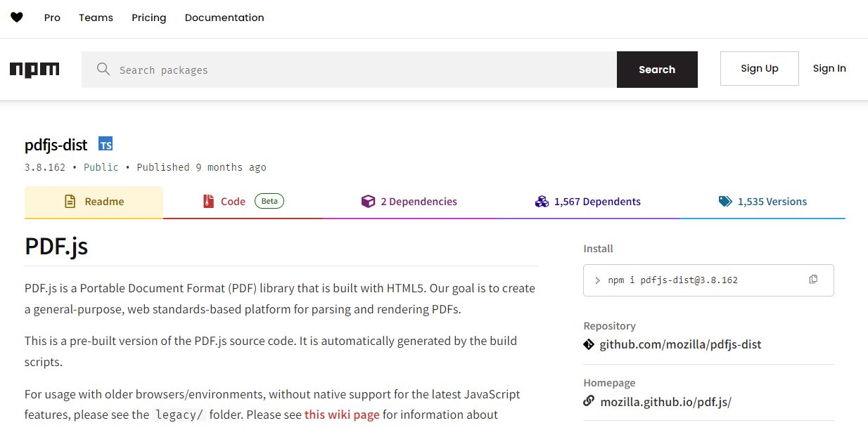Open the 2 Dependencies tab

click(x=409, y=202)
